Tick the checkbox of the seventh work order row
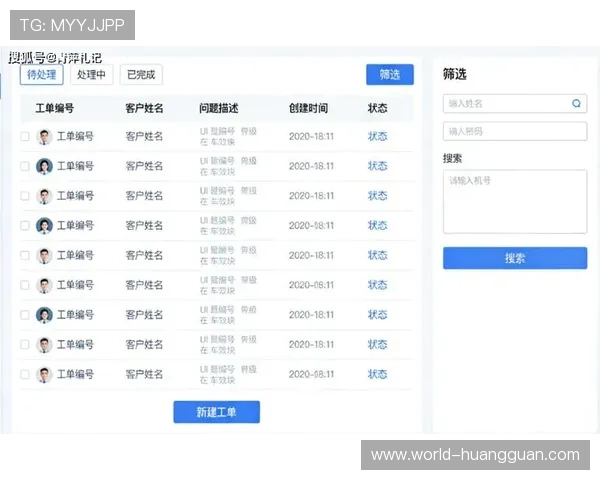Image resolution: width=600 pixels, height=480 pixels. coord(25,315)
